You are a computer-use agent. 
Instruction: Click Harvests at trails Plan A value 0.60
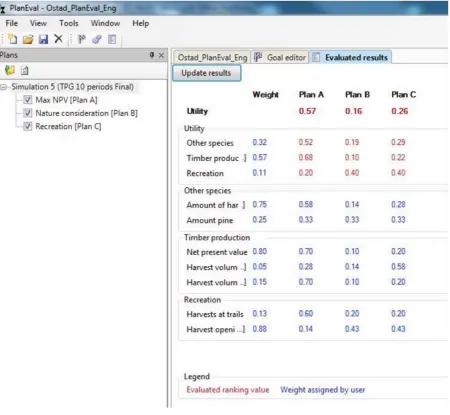tap(306, 314)
